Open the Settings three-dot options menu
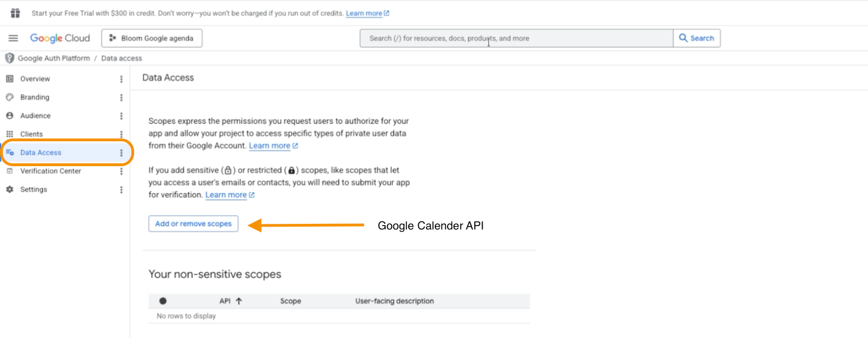This screenshot has width=868, height=338. (x=121, y=189)
